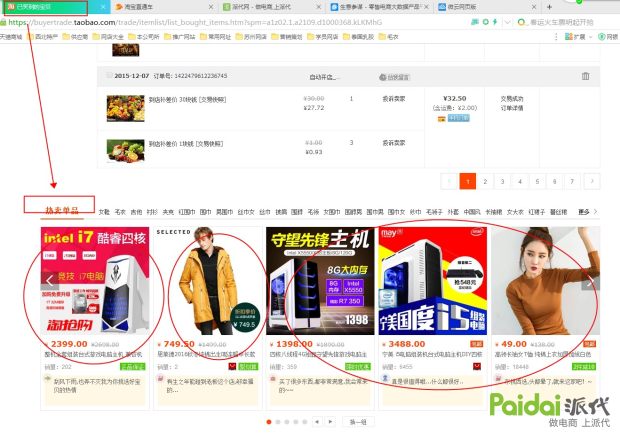Open a new browser tab with plus button
Image resolution: width=620 pixels, height=437 pixels.
tap(549, 7)
